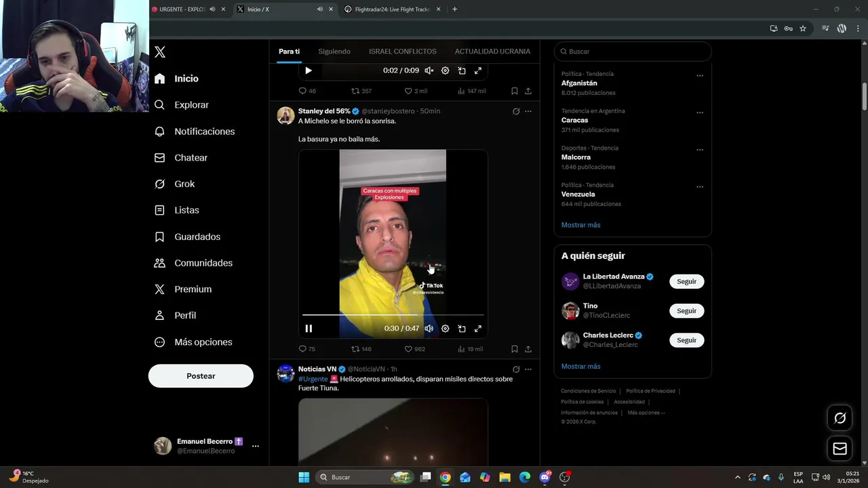Image resolution: width=868 pixels, height=488 pixels.
Task: Play the top video at 0:02
Action: [x=309, y=70]
